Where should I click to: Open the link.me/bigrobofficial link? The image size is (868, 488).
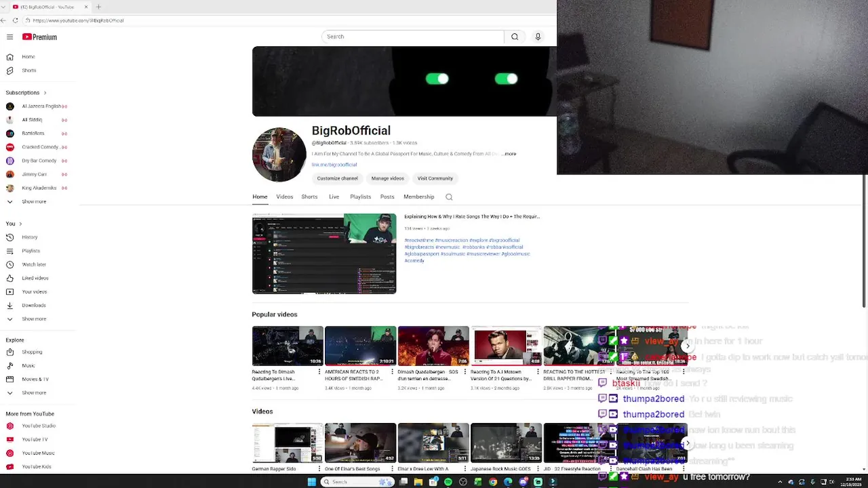[334, 165]
